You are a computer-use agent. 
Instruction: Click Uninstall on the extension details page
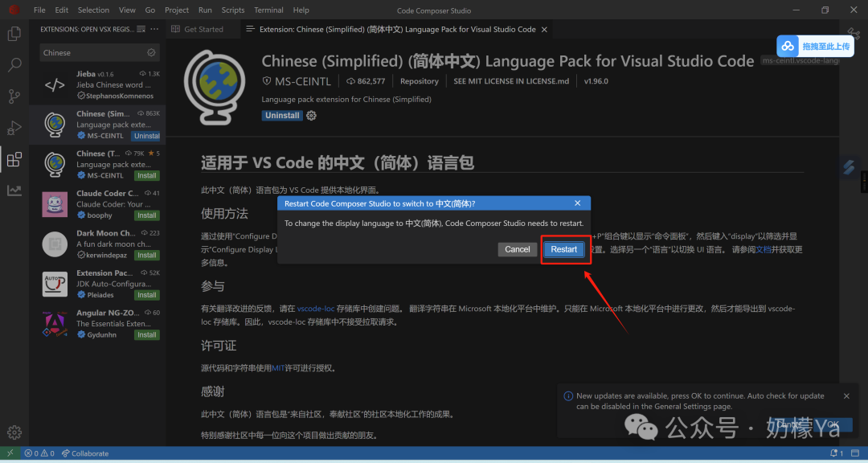(282, 115)
